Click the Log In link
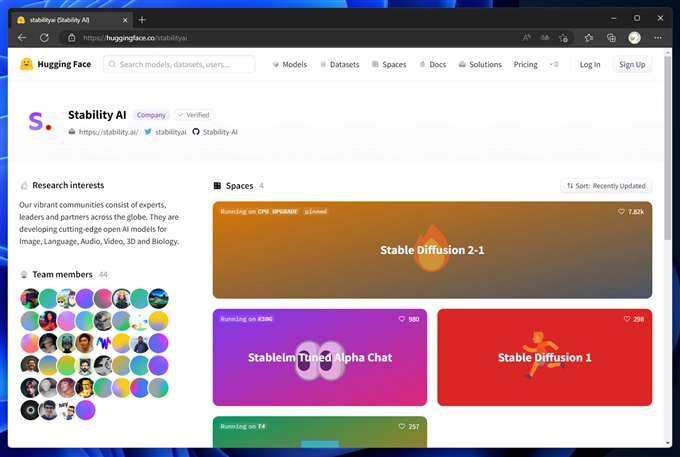 coord(590,64)
